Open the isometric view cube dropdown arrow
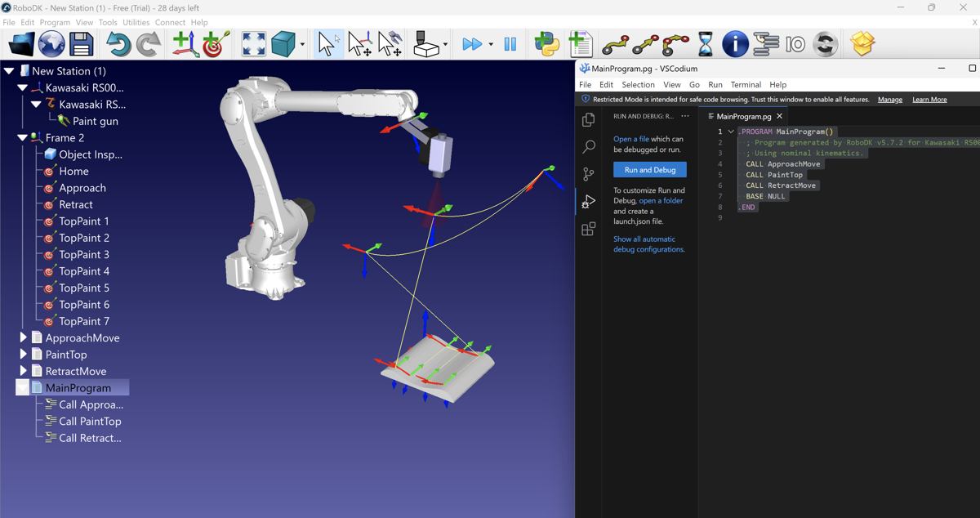The width and height of the screenshot is (980, 518). [302, 45]
